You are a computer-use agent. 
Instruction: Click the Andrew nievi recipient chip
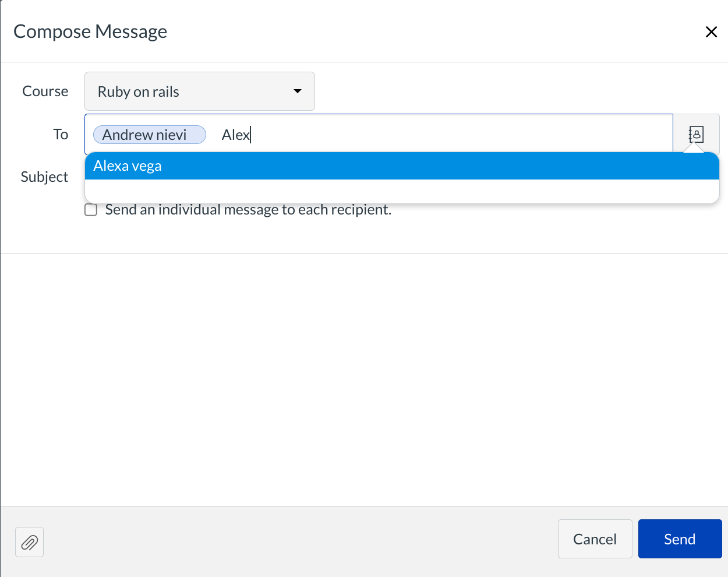coord(149,135)
